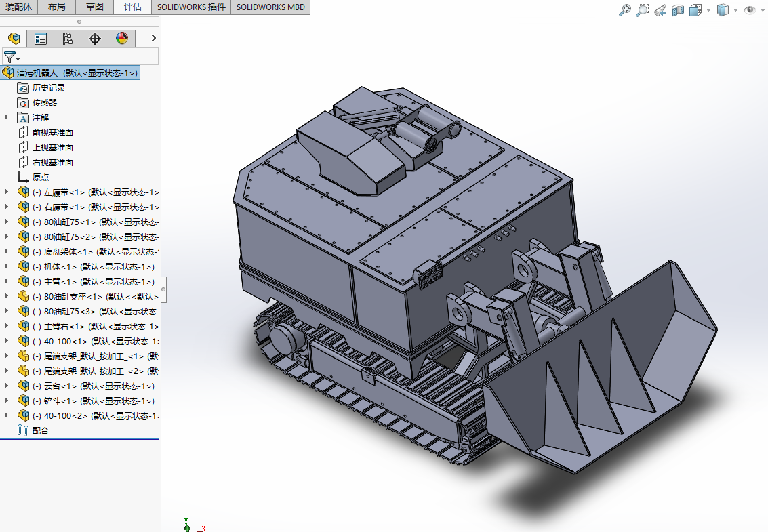Select the 右视基准面 plane icon

click(x=23, y=162)
